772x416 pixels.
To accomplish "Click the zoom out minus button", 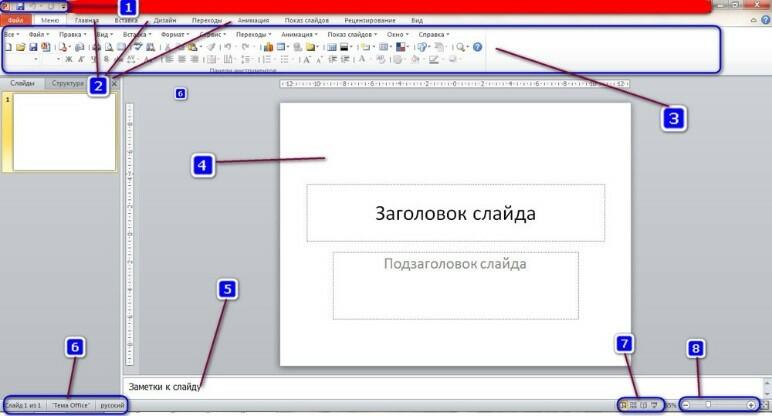I will [686, 405].
